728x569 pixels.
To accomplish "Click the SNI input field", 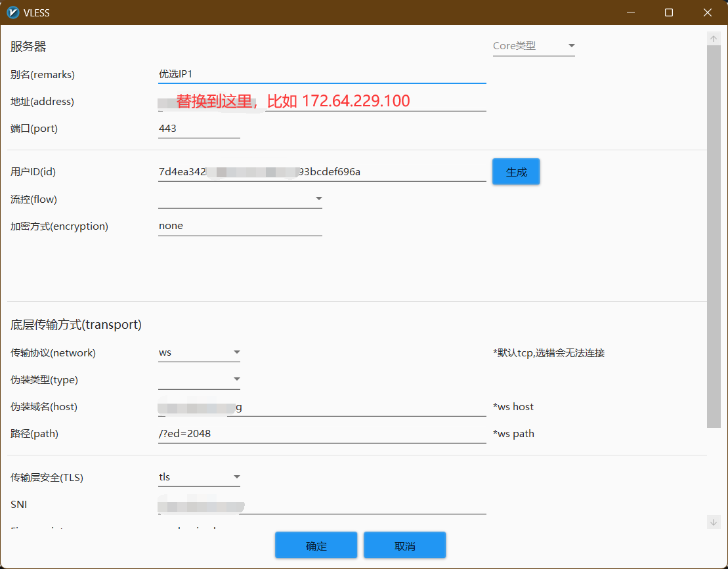I will pyautogui.click(x=322, y=505).
